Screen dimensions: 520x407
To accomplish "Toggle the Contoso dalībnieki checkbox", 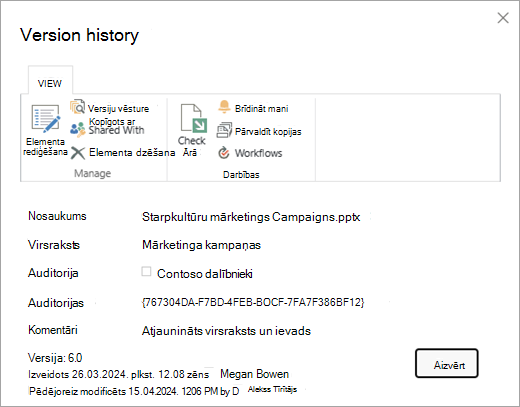I will (x=146, y=272).
